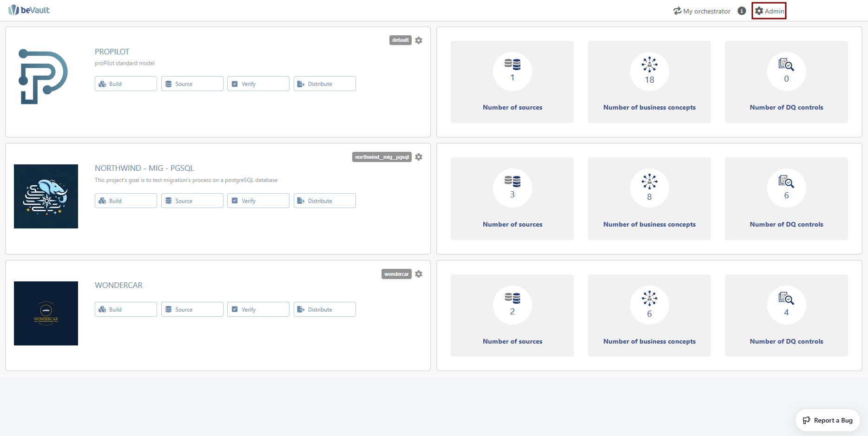
Task: Click the info icon in top bar
Action: pos(742,11)
